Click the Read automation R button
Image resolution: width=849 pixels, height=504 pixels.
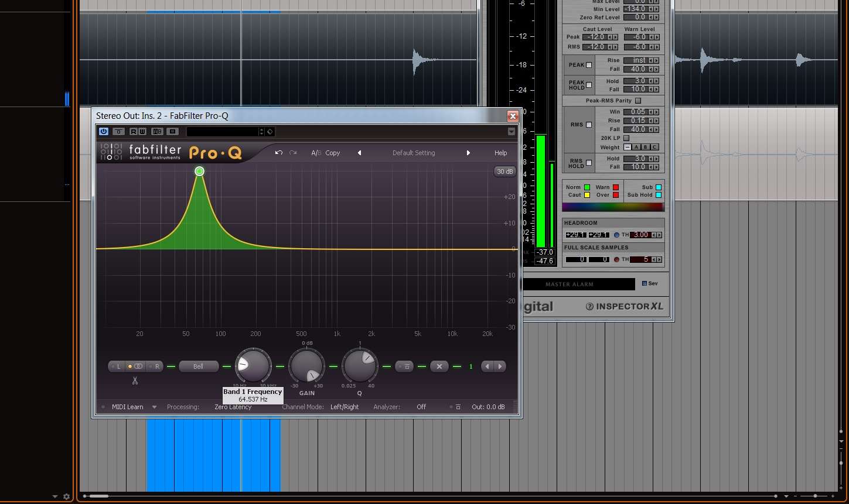(133, 132)
